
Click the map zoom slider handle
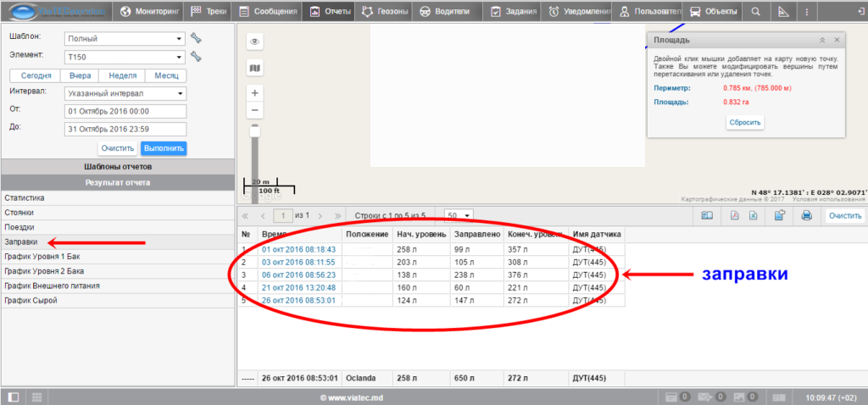[254, 130]
